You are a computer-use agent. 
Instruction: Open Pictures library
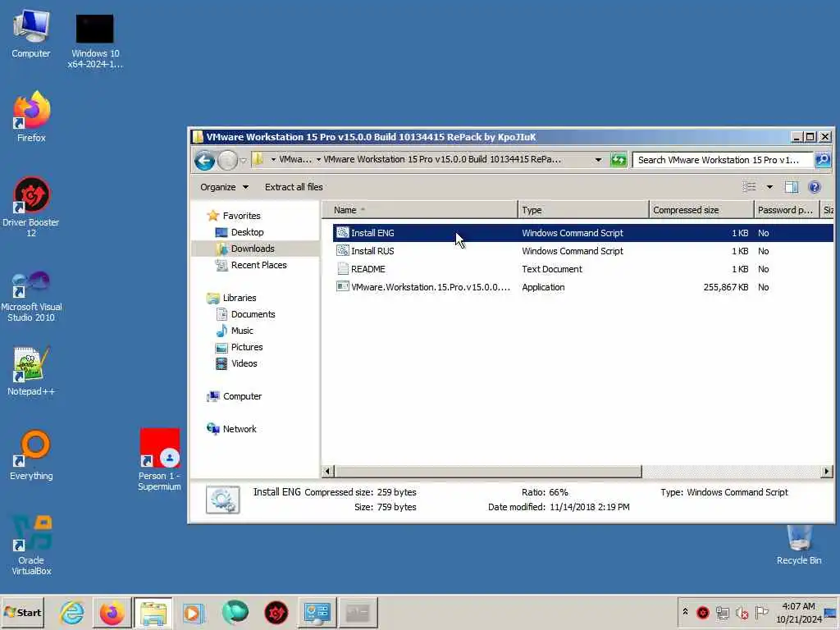point(246,347)
